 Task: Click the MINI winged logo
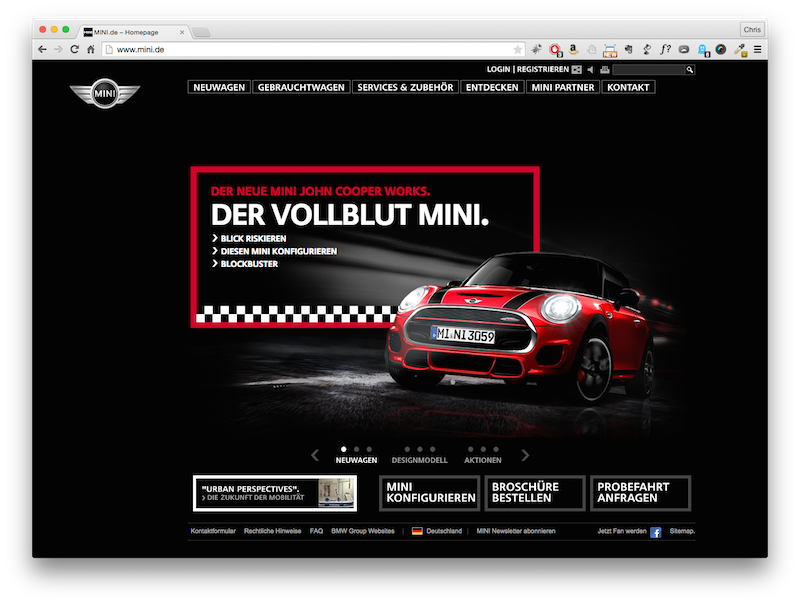click(x=104, y=96)
